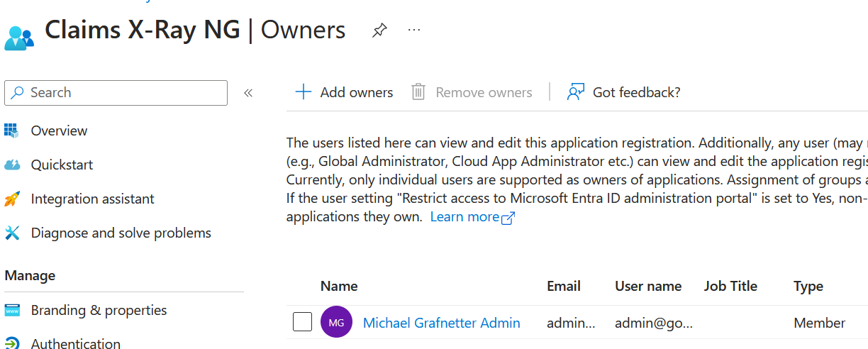Image resolution: width=868 pixels, height=349 pixels.
Task: Focus the sidebar Search field
Action: click(116, 93)
